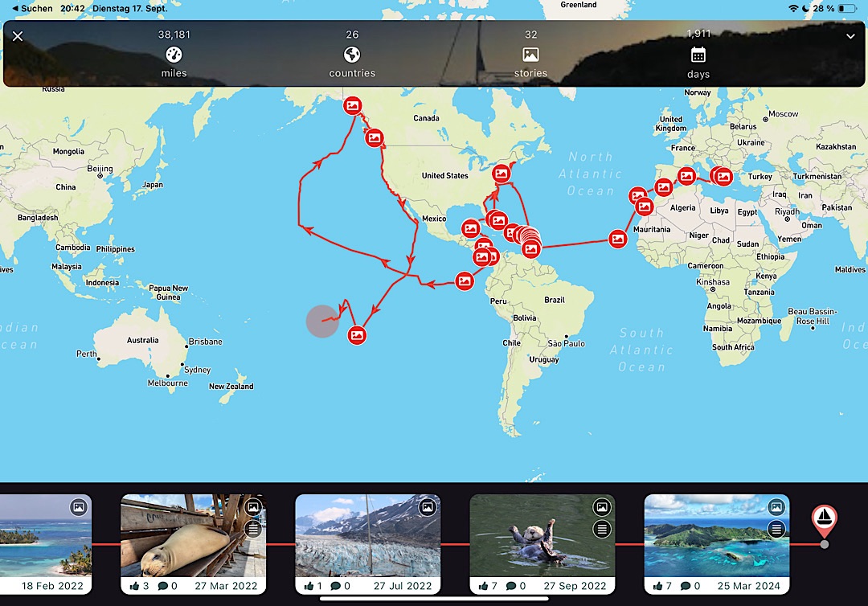868x606 pixels.
Task: Collapse the stats panel with the chevron
Action: (x=850, y=36)
